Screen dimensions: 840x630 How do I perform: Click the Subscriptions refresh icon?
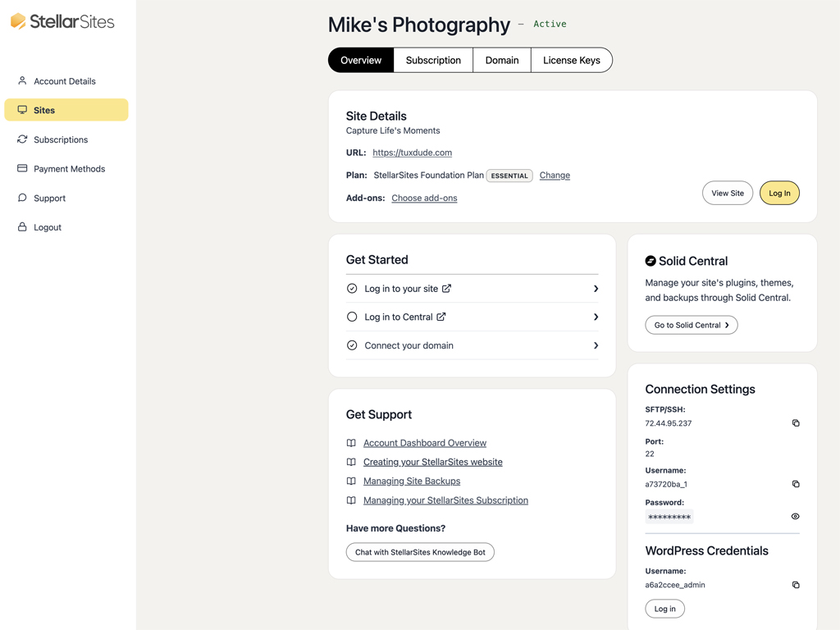pyautogui.click(x=22, y=139)
